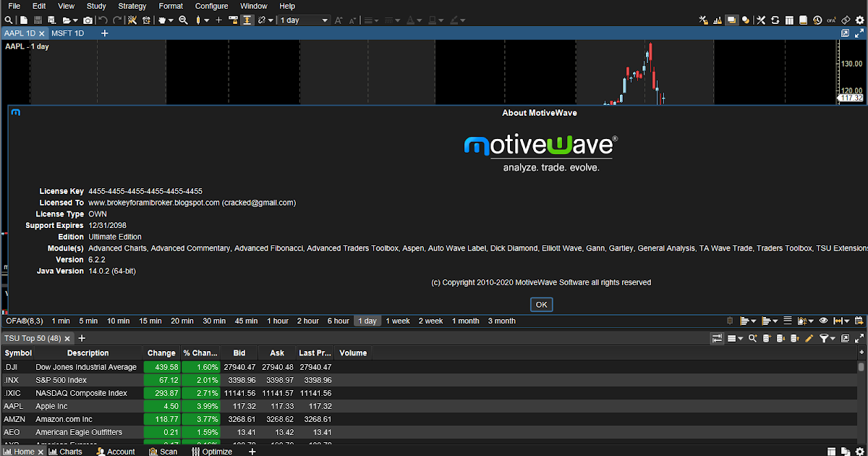
Task: Click the search-add symbol icon in watchlist toolbar
Action: 752,338
